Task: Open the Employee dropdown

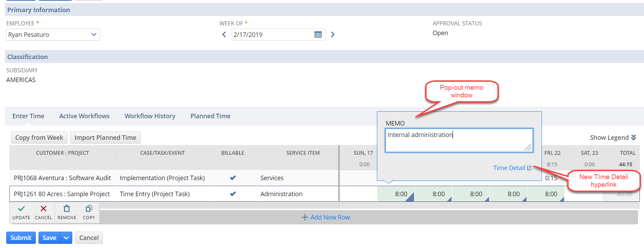Action: pos(93,34)
